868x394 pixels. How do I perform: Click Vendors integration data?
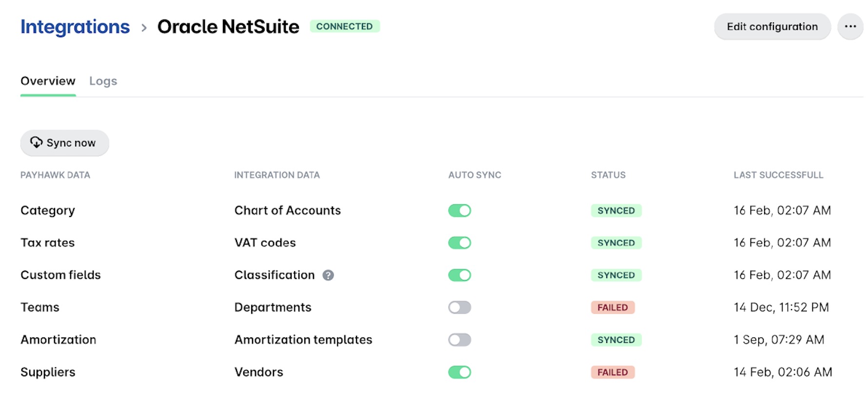coord(259,372)
